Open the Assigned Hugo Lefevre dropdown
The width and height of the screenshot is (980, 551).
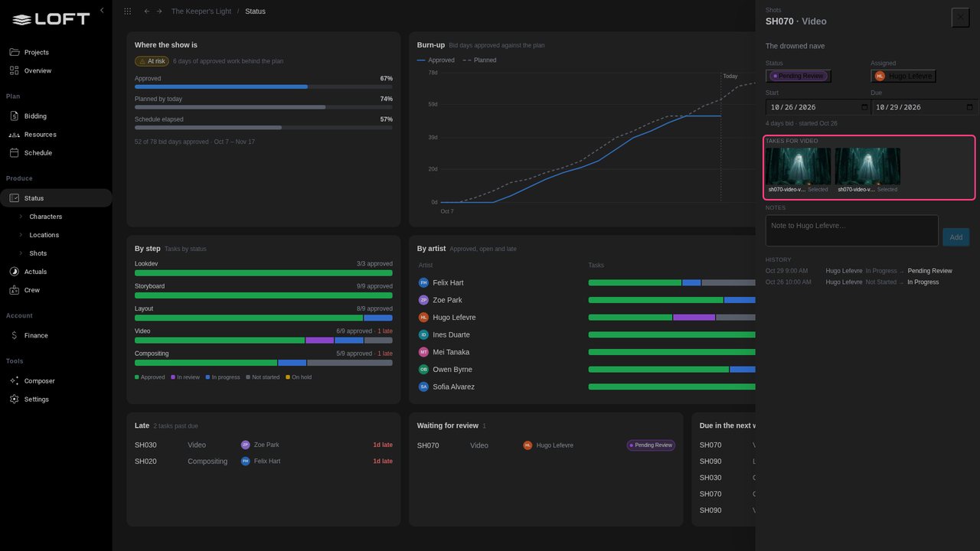click(x=903, y=76)
